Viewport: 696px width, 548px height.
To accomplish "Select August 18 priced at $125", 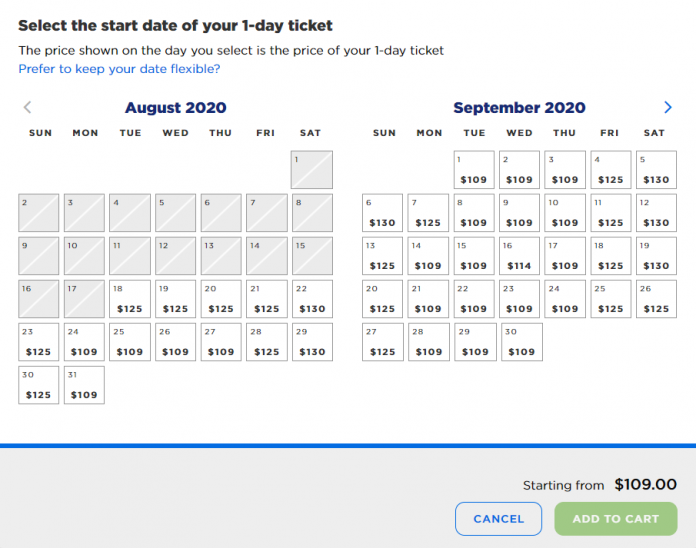I will [130, 299].
